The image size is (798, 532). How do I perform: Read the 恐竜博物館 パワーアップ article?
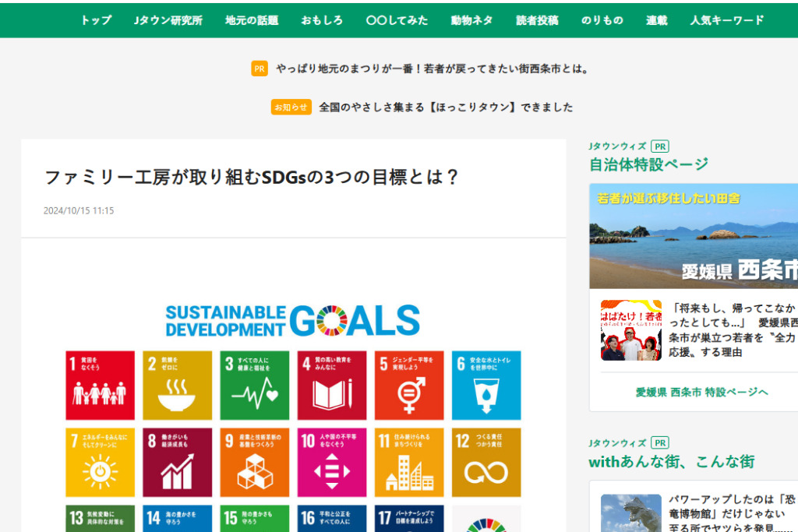733,513
